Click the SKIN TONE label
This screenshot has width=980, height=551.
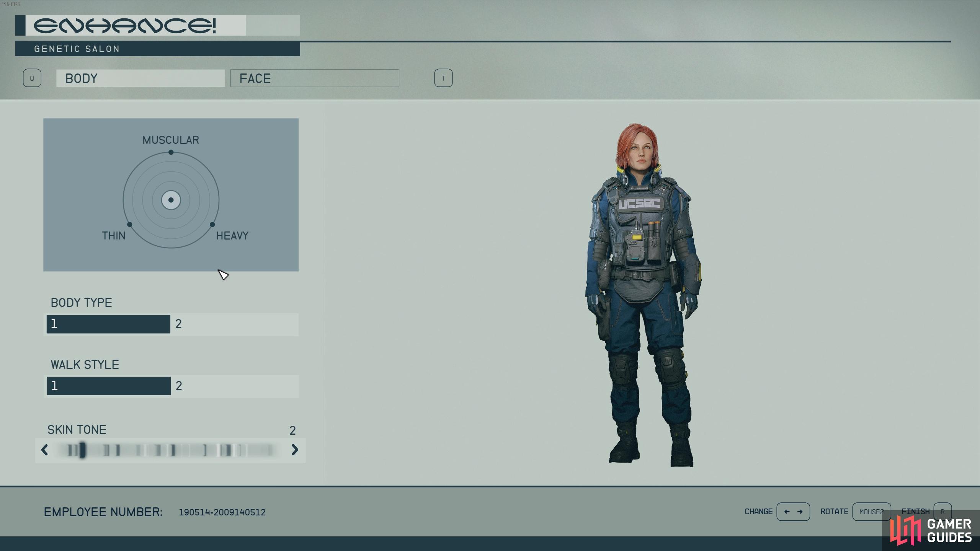pos(77,430)
